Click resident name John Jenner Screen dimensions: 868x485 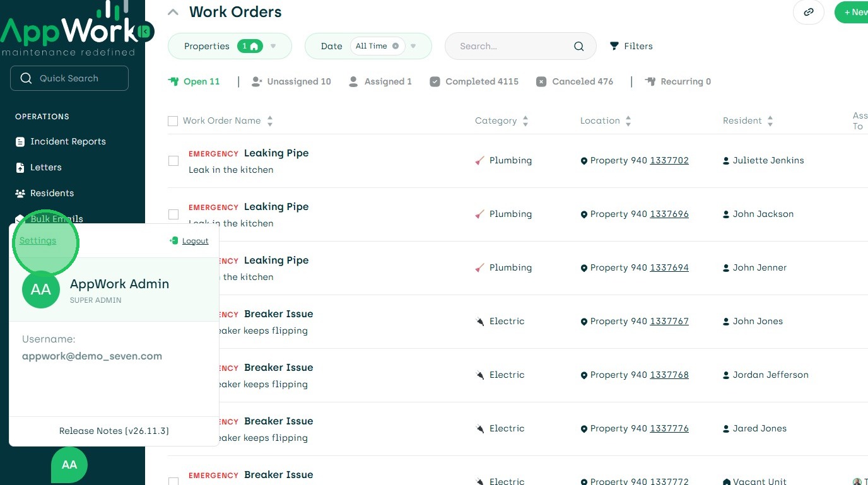tap(759, 268)
